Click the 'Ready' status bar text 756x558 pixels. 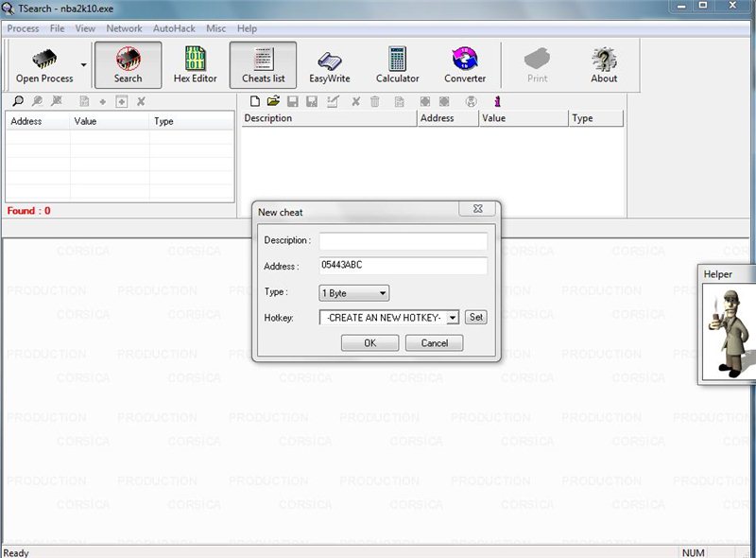16,552
